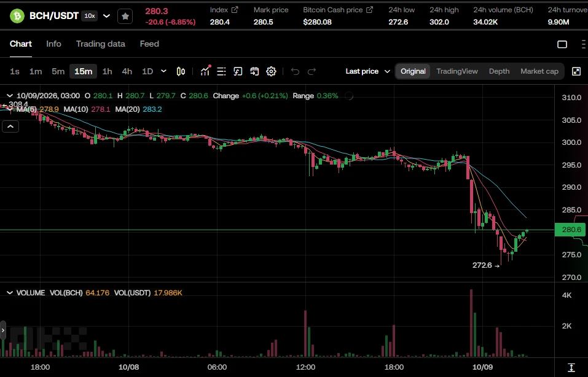Switch to TradingView chart view

pos(457,71)
